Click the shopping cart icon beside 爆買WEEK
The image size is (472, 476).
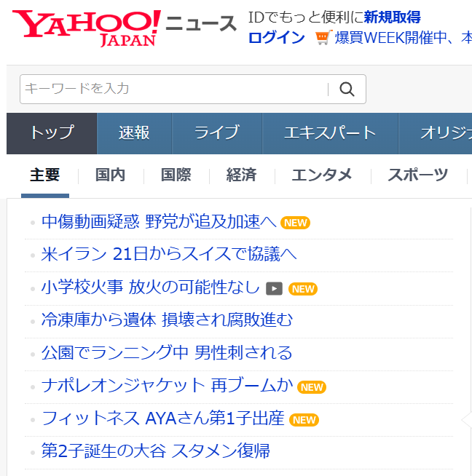323,38
